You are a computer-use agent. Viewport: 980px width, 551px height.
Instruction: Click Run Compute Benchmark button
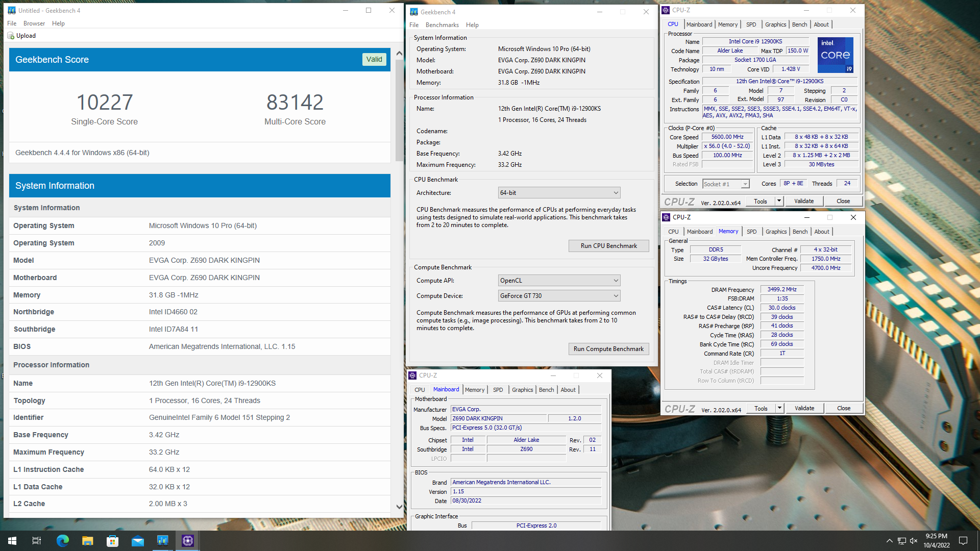point(608,349)
